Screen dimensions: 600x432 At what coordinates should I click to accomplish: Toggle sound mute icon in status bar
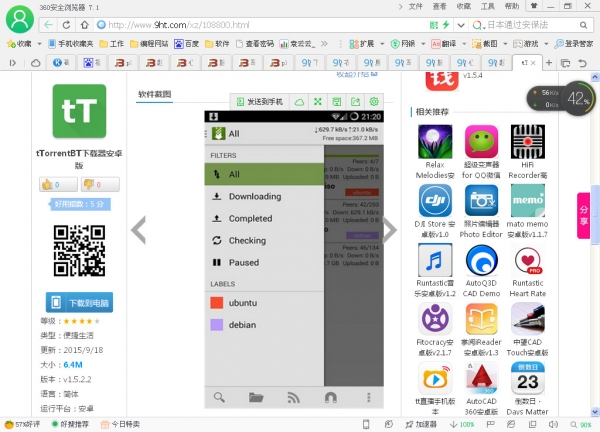(553, 424)
